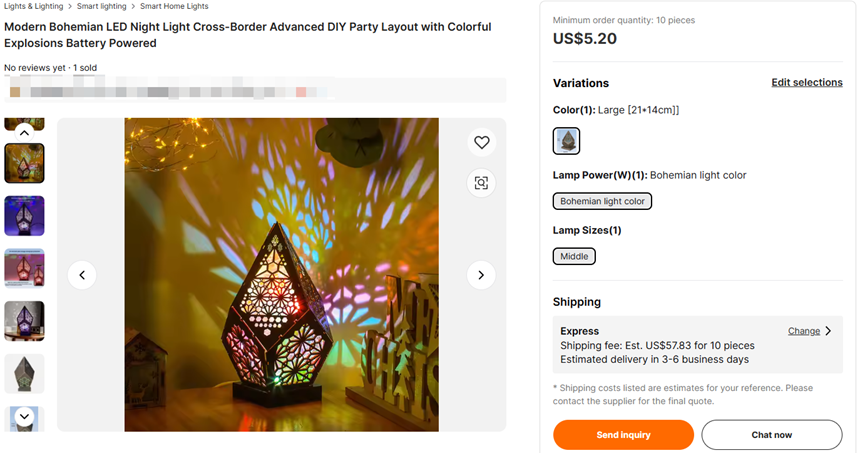Select the highlighted yellow lamp thumbnail

[x=24, y=163]
